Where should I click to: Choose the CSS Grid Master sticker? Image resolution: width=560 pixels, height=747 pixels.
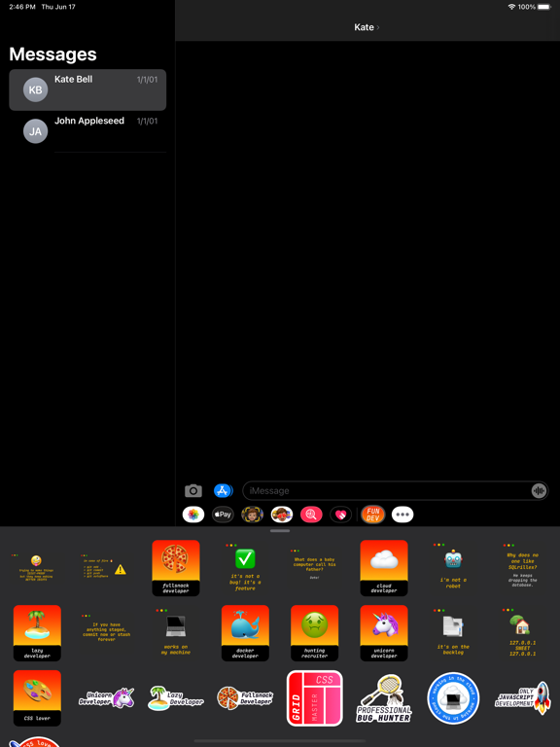(314, 698)
